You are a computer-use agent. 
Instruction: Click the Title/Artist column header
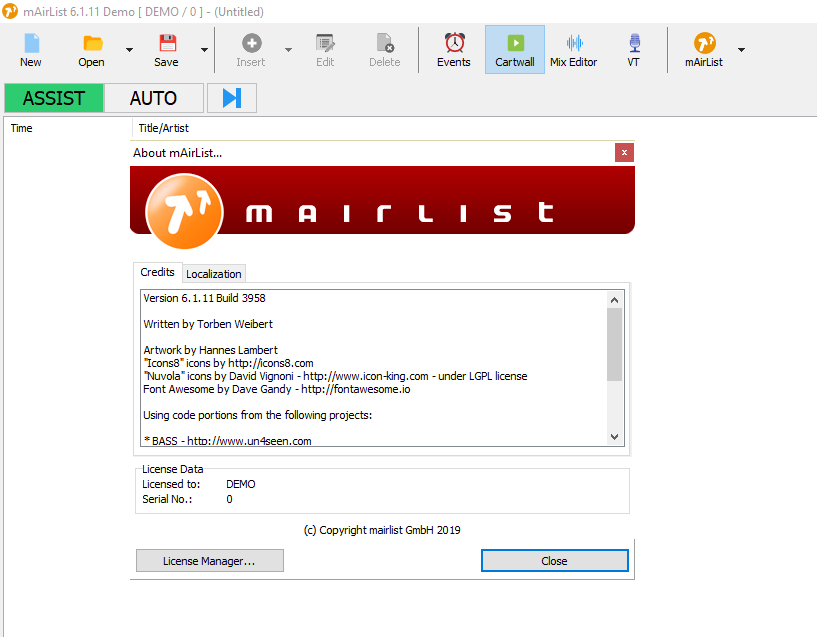(162, 128)
